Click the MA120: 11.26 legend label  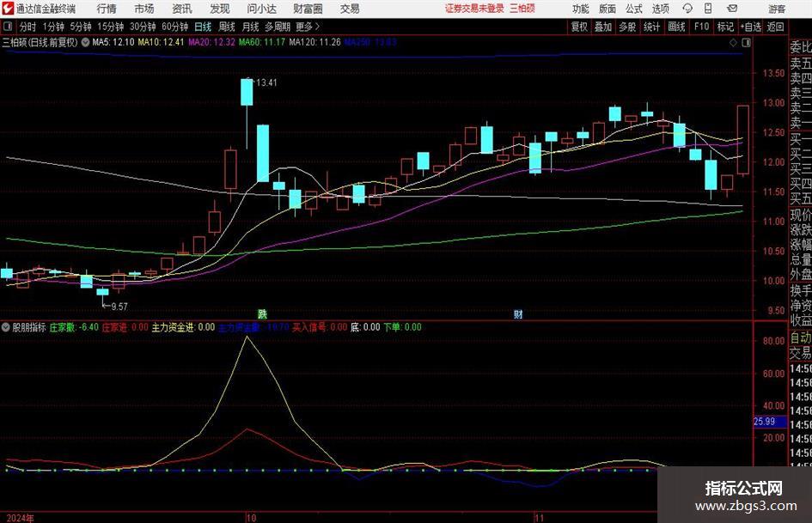tap(314, 42)
